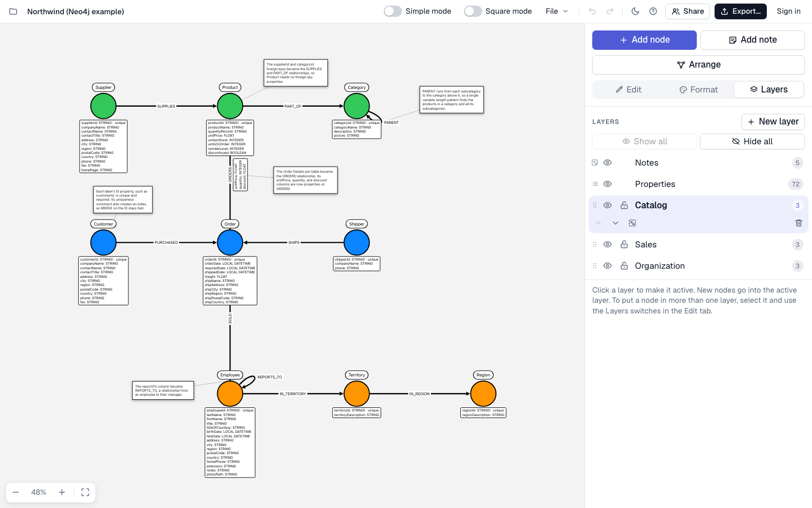Click the notes icon in Notes row
812x508 pixels.
pyautogui.click(x=595, y=163)
